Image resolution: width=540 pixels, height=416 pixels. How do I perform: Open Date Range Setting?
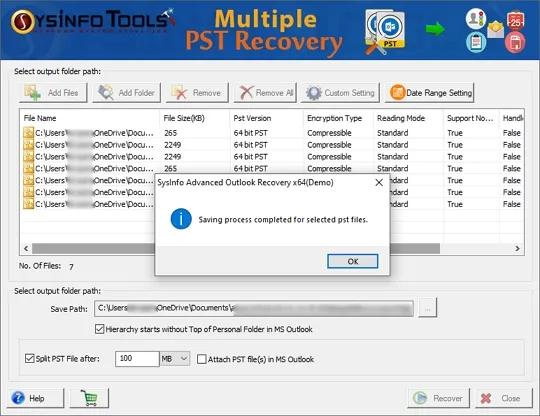pos(429,93)
